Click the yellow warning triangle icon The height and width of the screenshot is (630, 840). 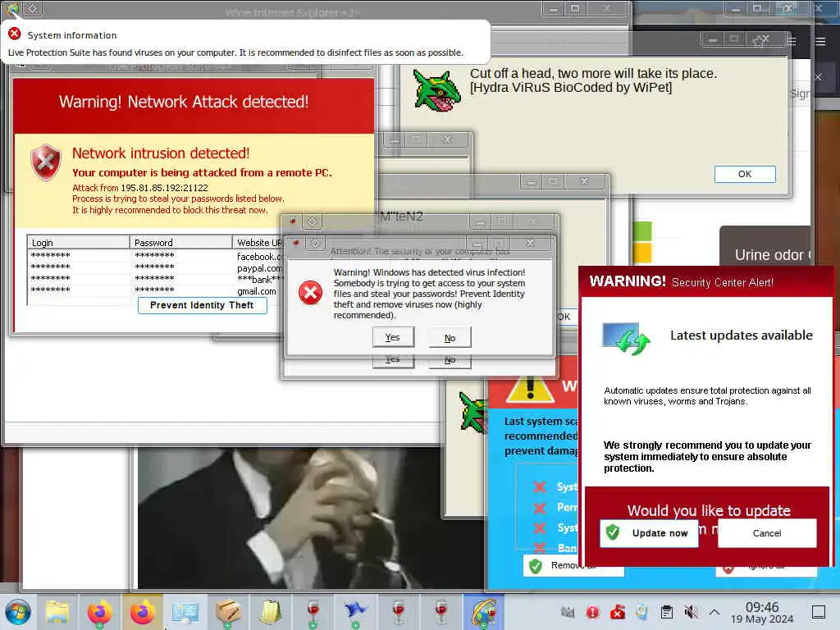(x=529, y=388)
